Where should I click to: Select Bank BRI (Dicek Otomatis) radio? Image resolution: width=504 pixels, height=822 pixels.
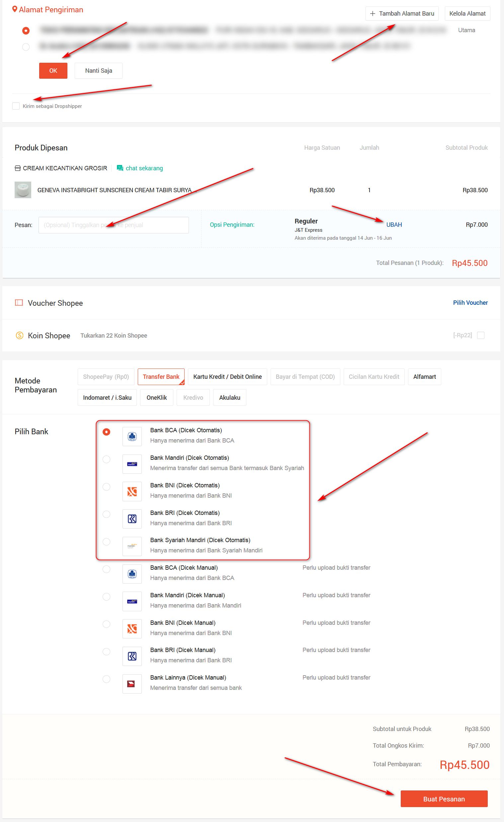pyautogui.click(x=106, y=514)
